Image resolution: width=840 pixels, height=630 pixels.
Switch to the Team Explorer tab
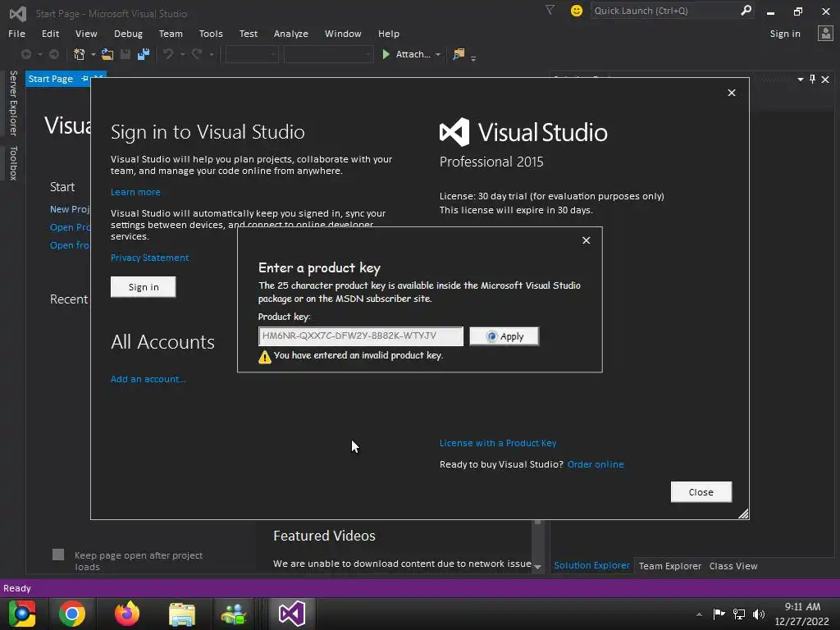click(669, 566)
